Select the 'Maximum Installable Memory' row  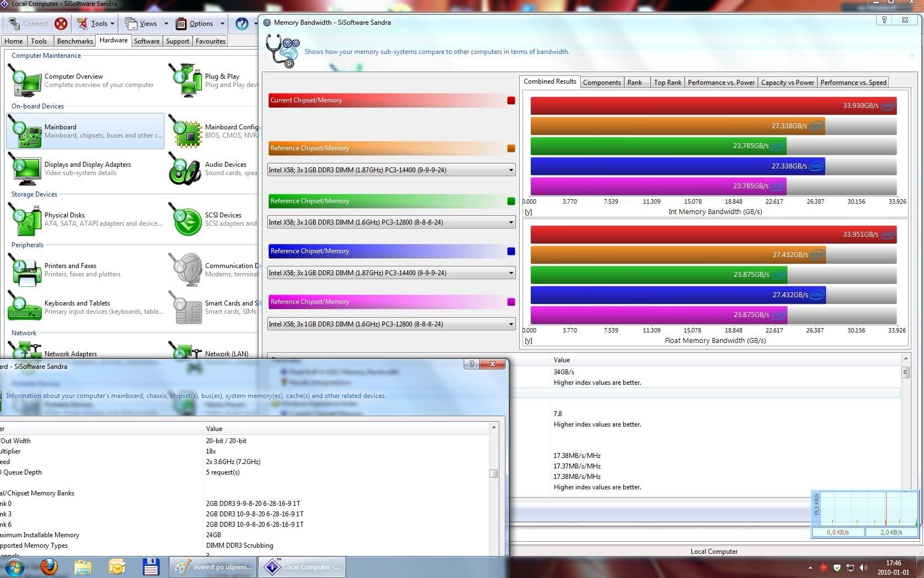(x=245, y=535)
